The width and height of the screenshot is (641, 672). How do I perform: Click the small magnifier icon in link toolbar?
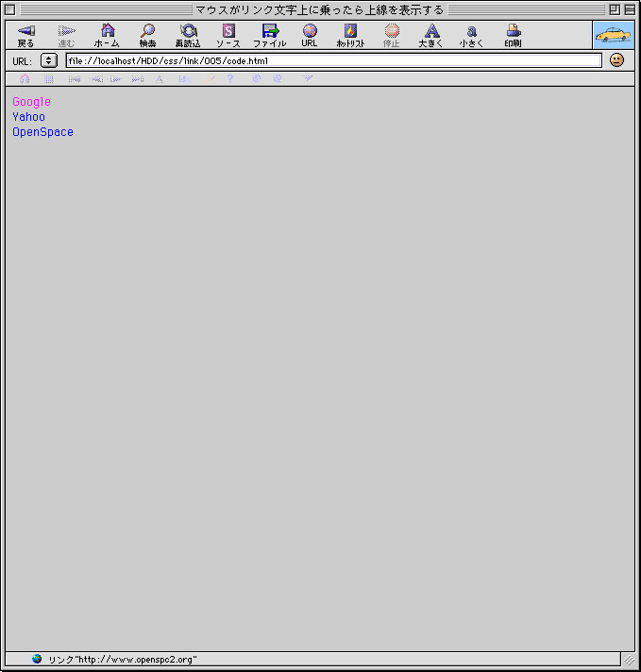(211, 78)
